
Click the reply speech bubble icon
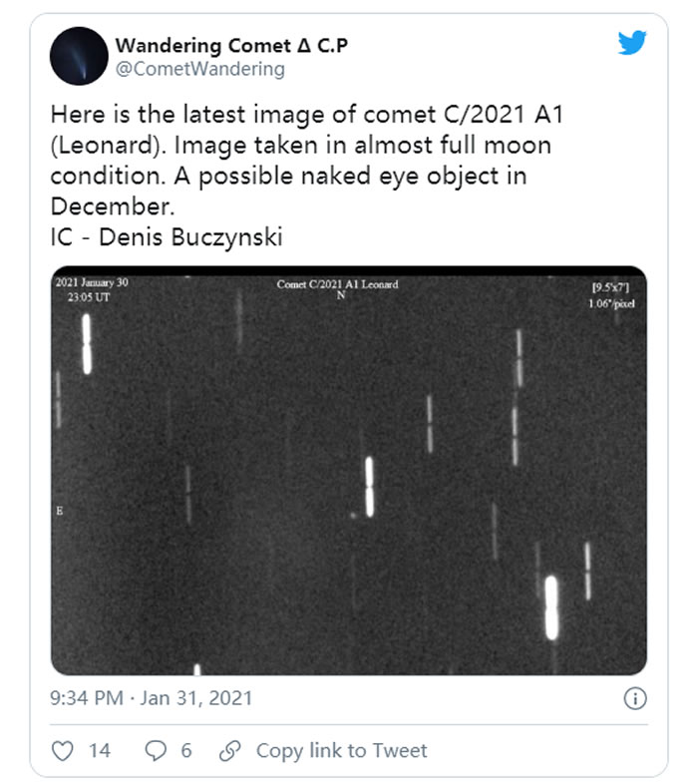click(156, 751)
